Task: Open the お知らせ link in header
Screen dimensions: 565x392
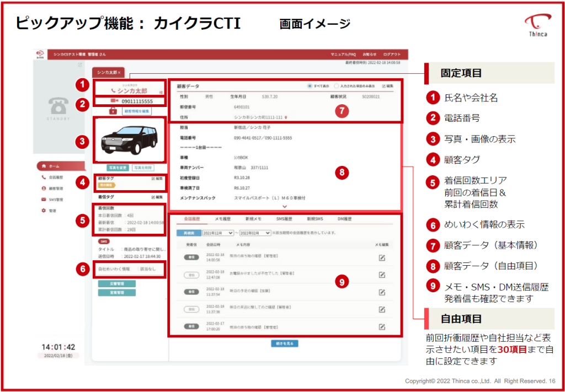Action: tap(370, 55)
